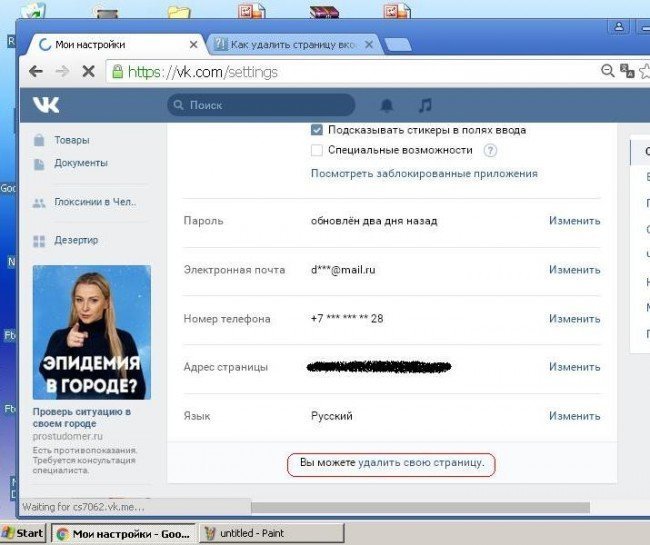Click the horizontal scrollbar at window bottom
650x545 pixels.
click(x=420, y=507)
